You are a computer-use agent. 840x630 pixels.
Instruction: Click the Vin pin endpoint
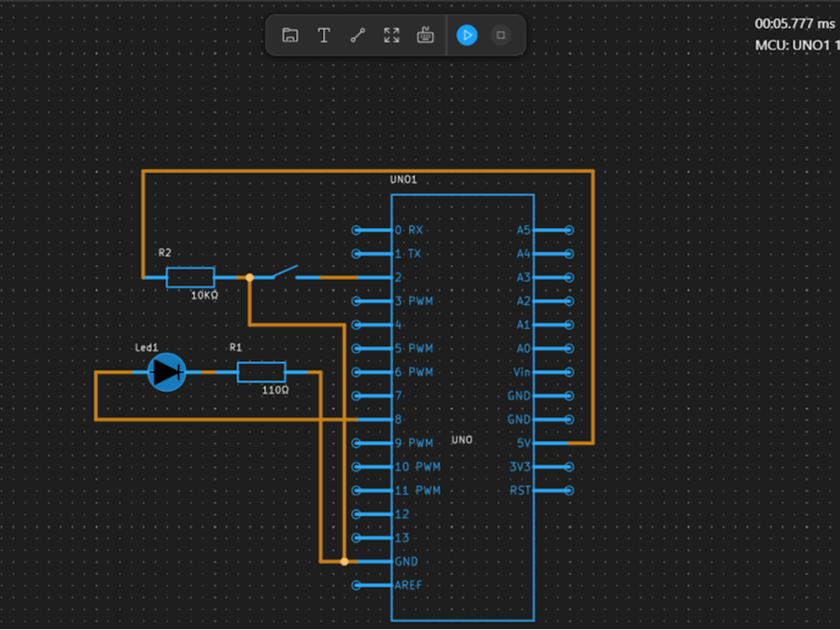pos(569,371)
